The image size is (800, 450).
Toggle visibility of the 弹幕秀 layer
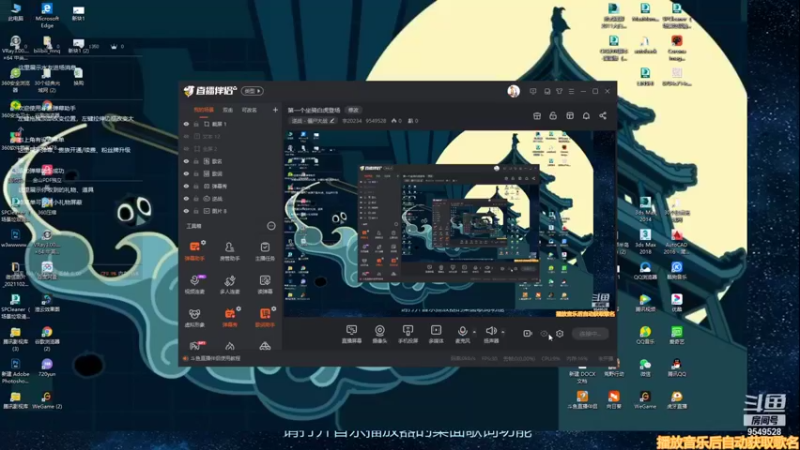[186, 186]
